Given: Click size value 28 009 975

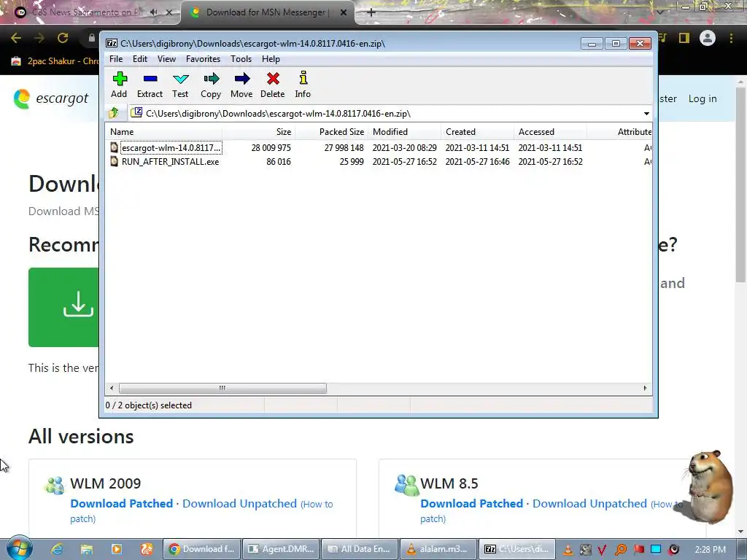Looking at the screenshot, I should (x=271, y=147).
